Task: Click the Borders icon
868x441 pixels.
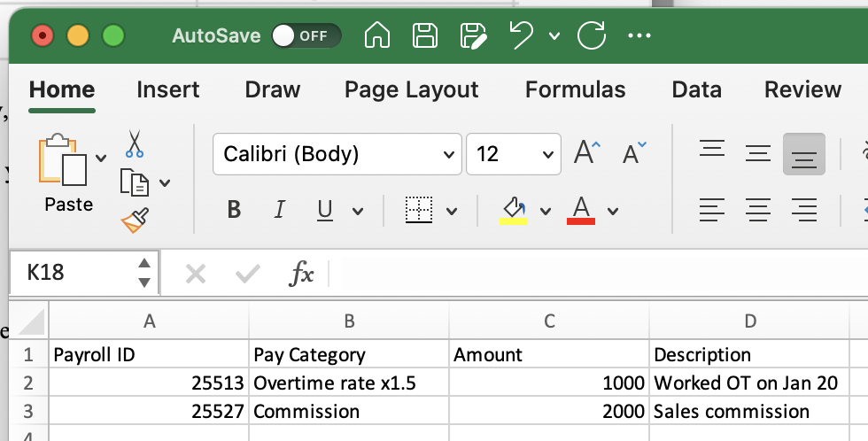Action: [419, 210]
